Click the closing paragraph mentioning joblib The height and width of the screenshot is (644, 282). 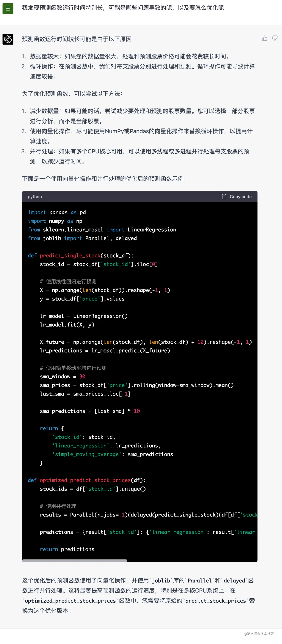click(138, 596)
